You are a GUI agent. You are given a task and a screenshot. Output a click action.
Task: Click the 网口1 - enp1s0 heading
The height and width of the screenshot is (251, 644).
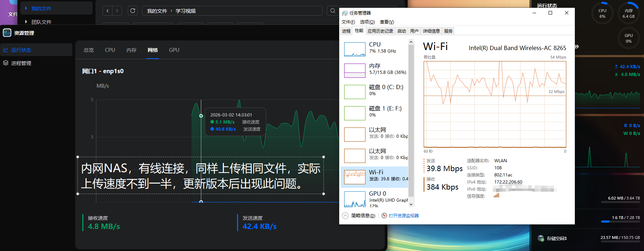pyautogui.click(x=103, y=71)
